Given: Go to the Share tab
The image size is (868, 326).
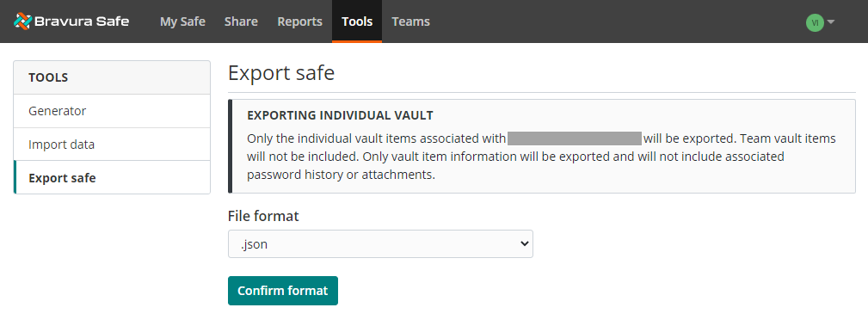Looking at the screenshot, I should pyautogui.click(x=241, y=22).
